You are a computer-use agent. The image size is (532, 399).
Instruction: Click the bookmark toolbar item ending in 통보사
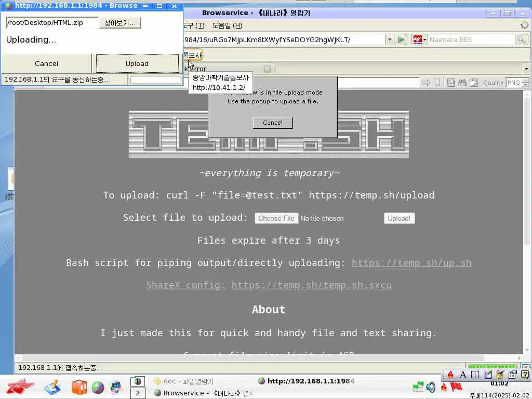[x=192, y=55]
